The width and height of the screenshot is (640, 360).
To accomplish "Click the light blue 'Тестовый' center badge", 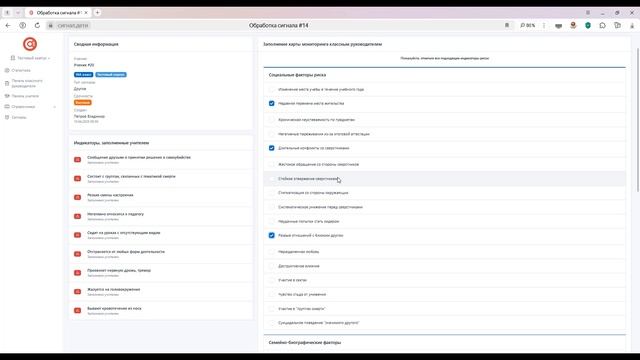I will [111, 75].
